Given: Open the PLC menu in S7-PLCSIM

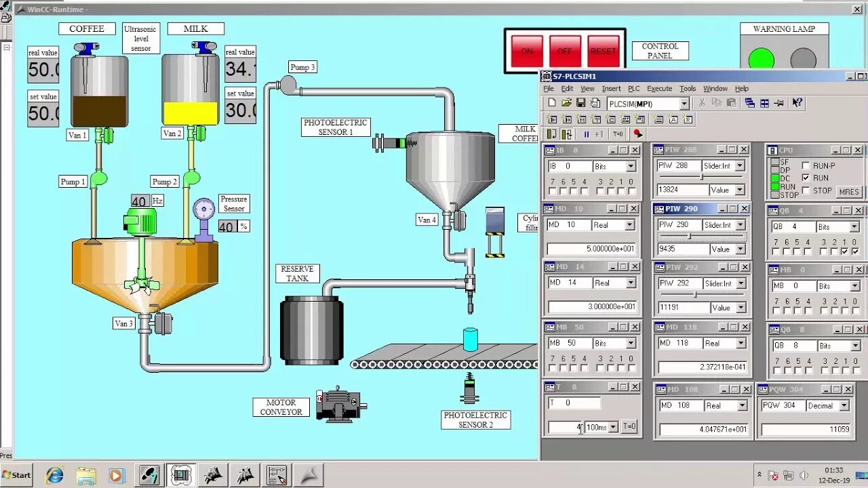Looking at the screenshot, I should [633, 88].
